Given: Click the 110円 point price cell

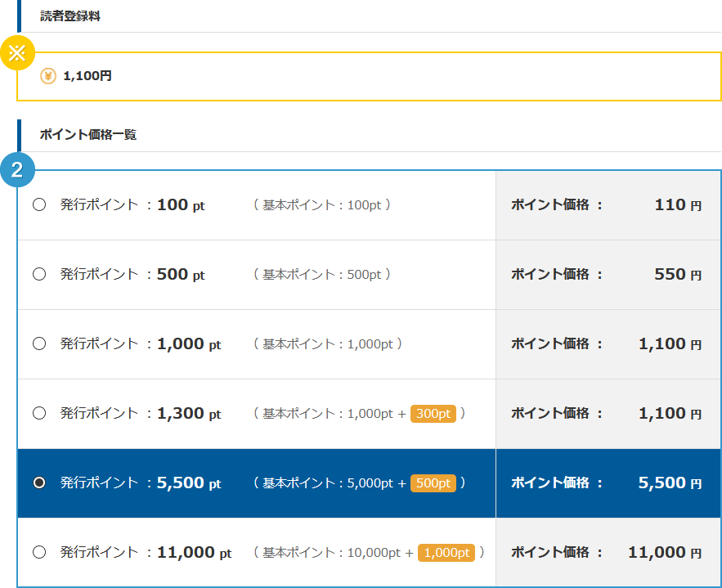Looking at the screenshot, I should [608, 205].
